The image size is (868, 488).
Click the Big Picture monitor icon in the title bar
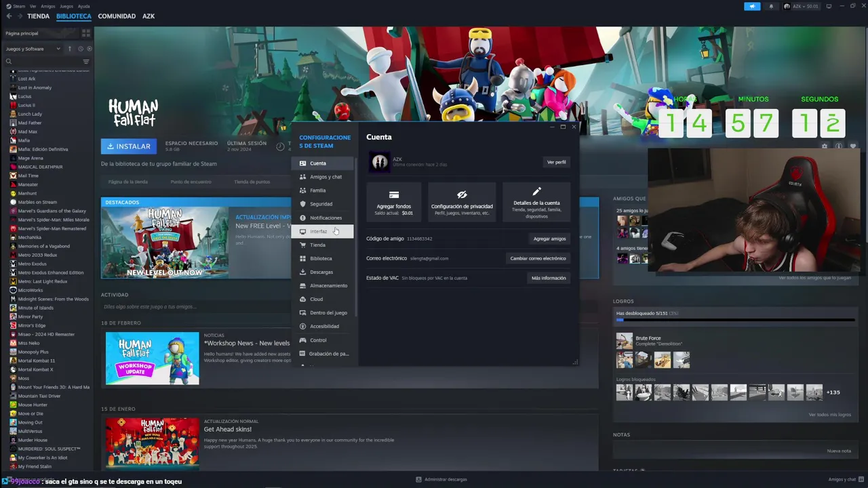829,6
